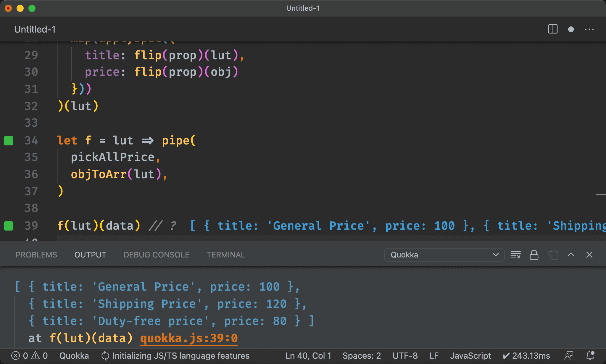Click the errors and warnings status item
The image size is (606, 364).
[30, 356]
